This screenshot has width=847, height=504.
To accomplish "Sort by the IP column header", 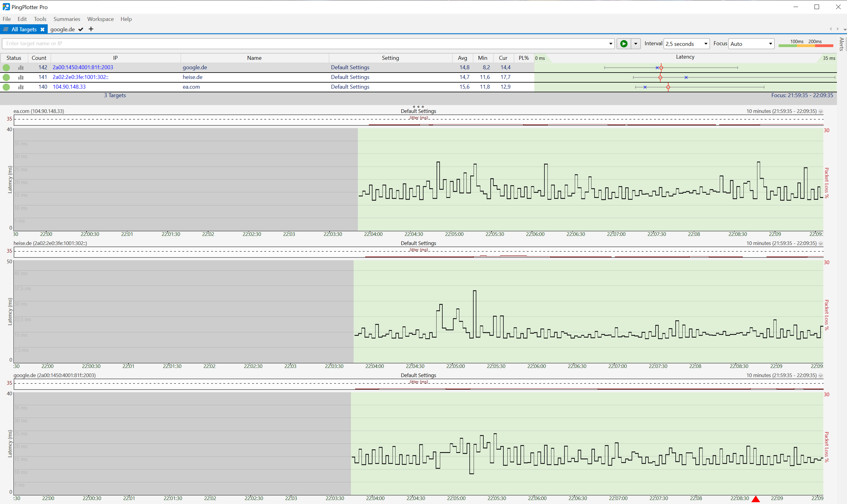I will pyautogui.click(x=115, y=58).
